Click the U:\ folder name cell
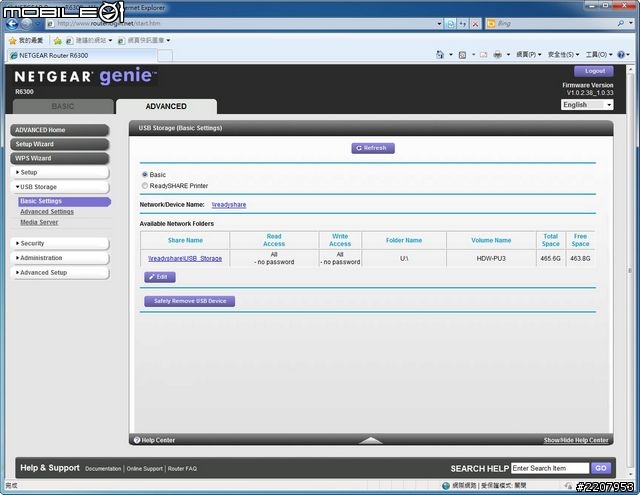Image resolution: width=640 pixels, height=495 pixels. [404, 259]
